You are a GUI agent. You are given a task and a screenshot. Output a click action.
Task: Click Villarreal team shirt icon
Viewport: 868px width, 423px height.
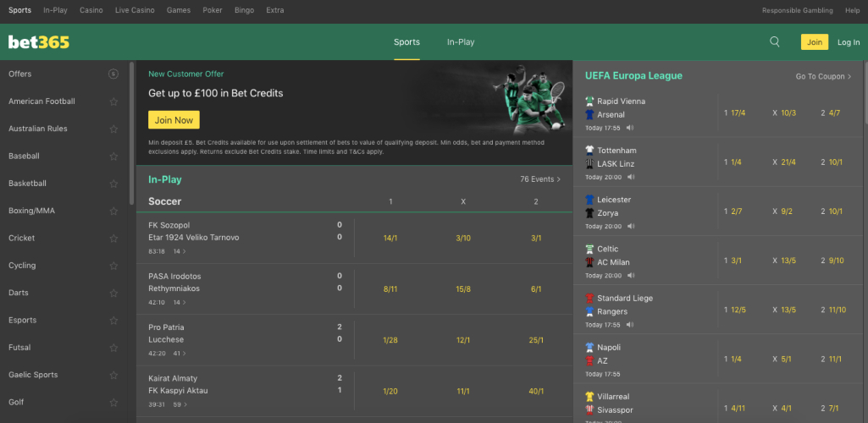(x=589, y=397)
